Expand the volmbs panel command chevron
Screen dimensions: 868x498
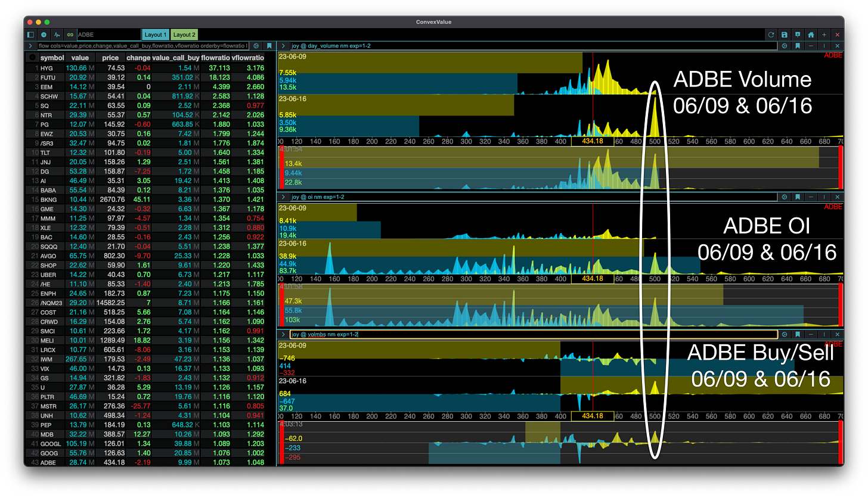[284, 335]
